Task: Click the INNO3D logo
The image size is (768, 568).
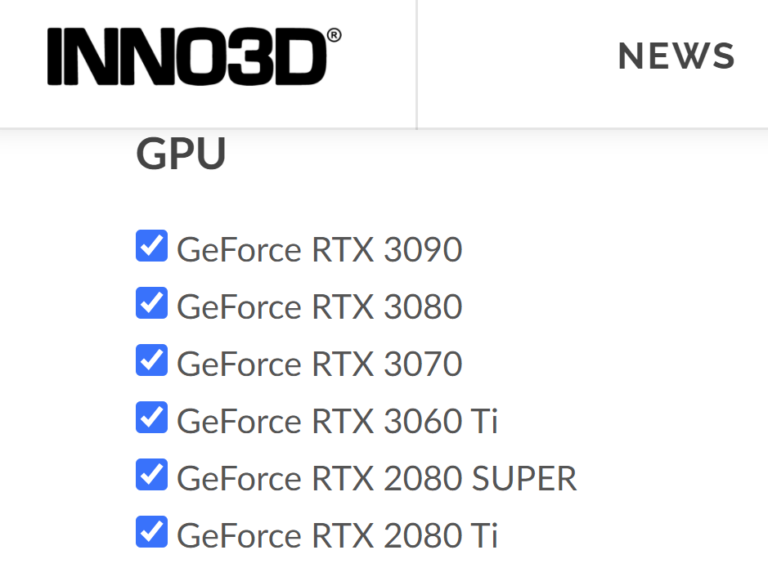Action: (x=187, y=57)
